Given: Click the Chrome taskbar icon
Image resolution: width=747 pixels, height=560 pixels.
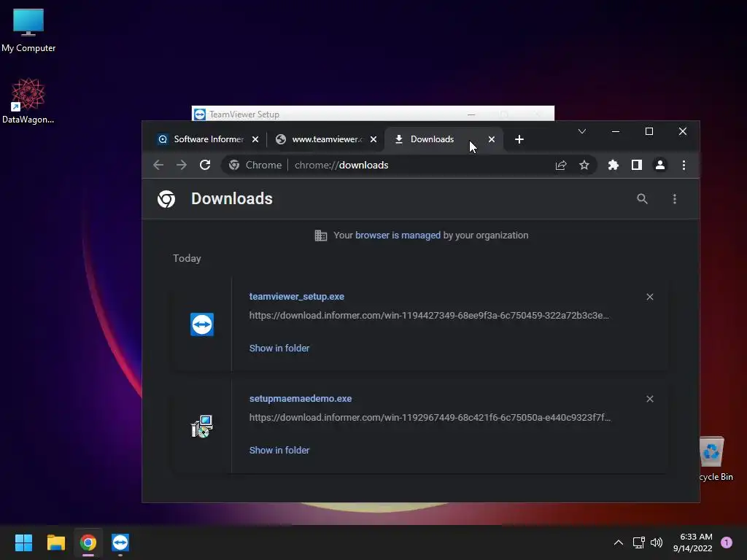Looking at the screenshot, I should pyautogui.click(x=88, y=542).
